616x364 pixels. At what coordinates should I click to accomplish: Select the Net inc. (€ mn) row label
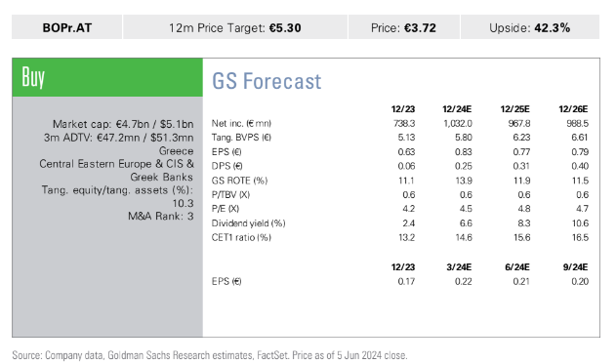click(x=241, y=123)
